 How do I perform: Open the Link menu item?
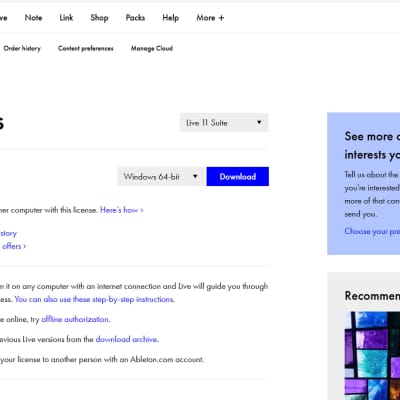[x=66, y=18]
